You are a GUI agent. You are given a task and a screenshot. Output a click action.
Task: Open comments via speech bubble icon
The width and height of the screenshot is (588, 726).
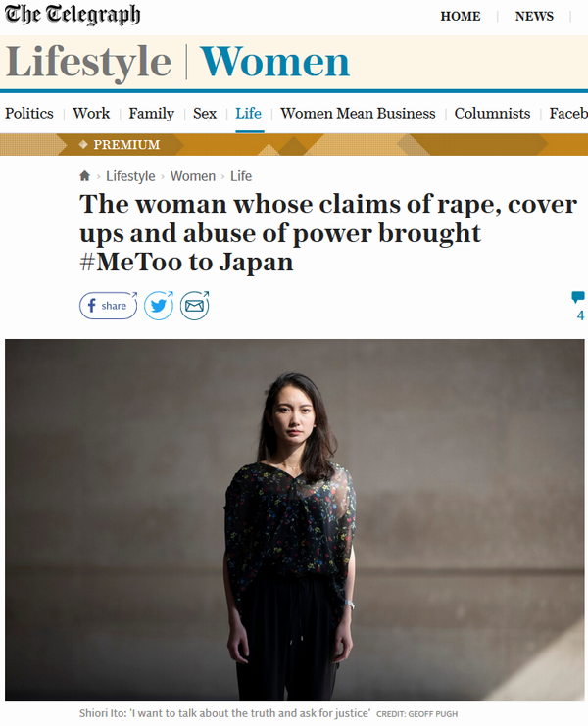click(578, 297)
